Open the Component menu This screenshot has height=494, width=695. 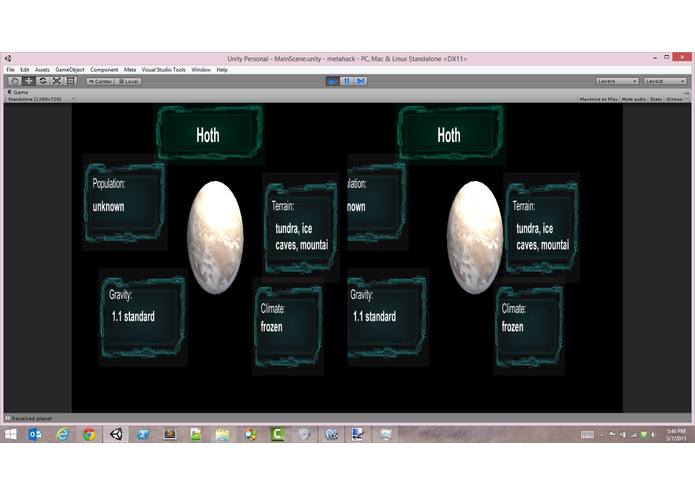pos(104,70)
